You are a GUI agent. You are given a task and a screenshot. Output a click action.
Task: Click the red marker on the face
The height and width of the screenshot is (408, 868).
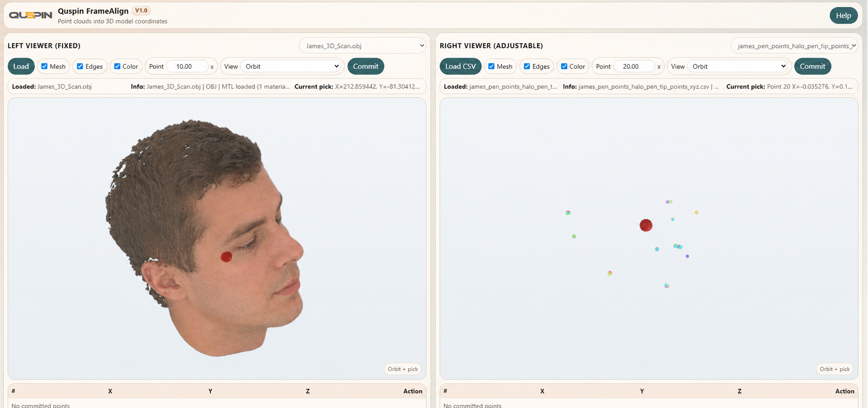pyautogui.click(x=226, y=257)
